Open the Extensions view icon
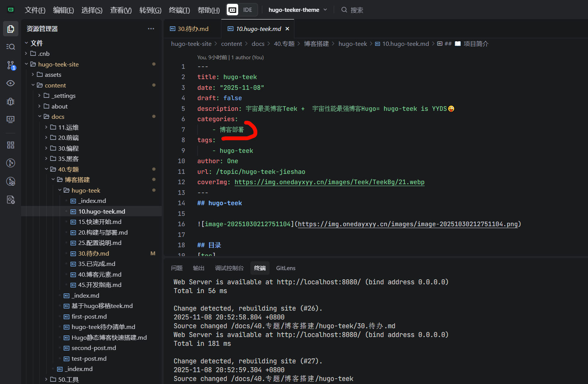Screen dimensions: 588x384 click(11, 145)
